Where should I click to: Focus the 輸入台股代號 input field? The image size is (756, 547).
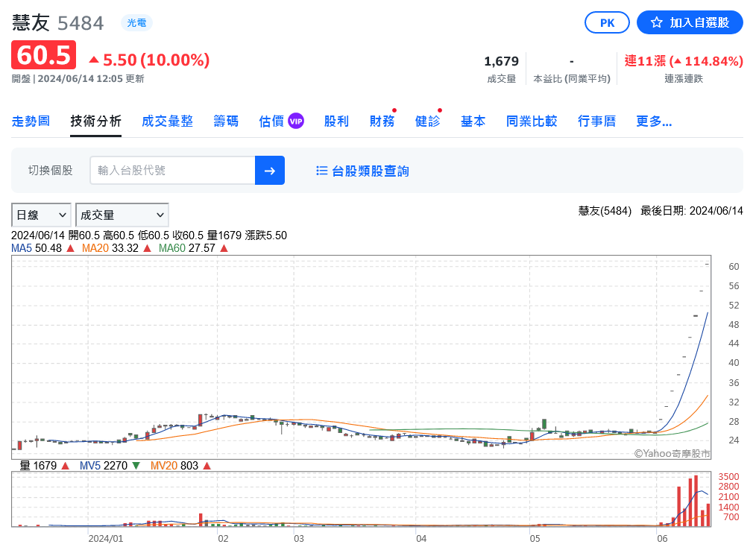coord(173,170)
